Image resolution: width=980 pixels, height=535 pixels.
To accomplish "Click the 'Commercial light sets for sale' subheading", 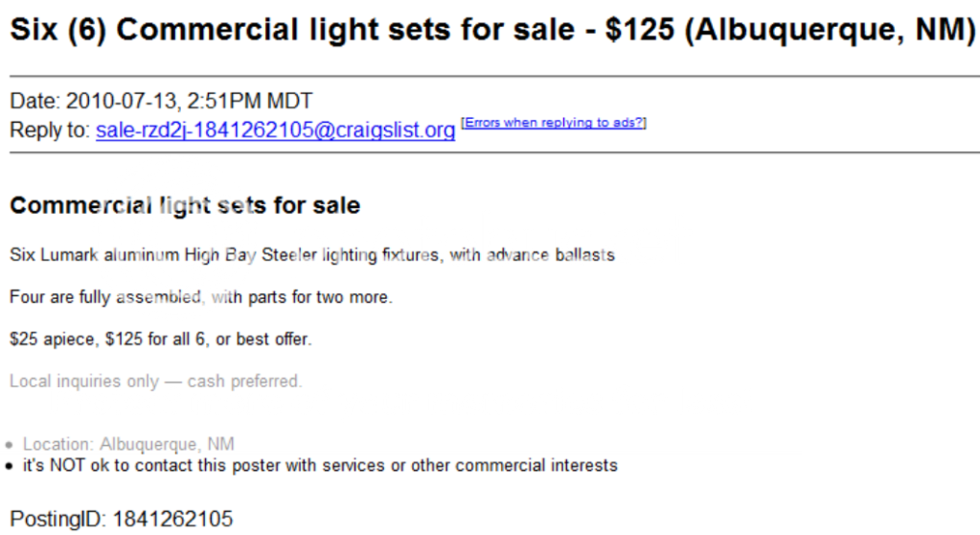I will pos(185,205).
